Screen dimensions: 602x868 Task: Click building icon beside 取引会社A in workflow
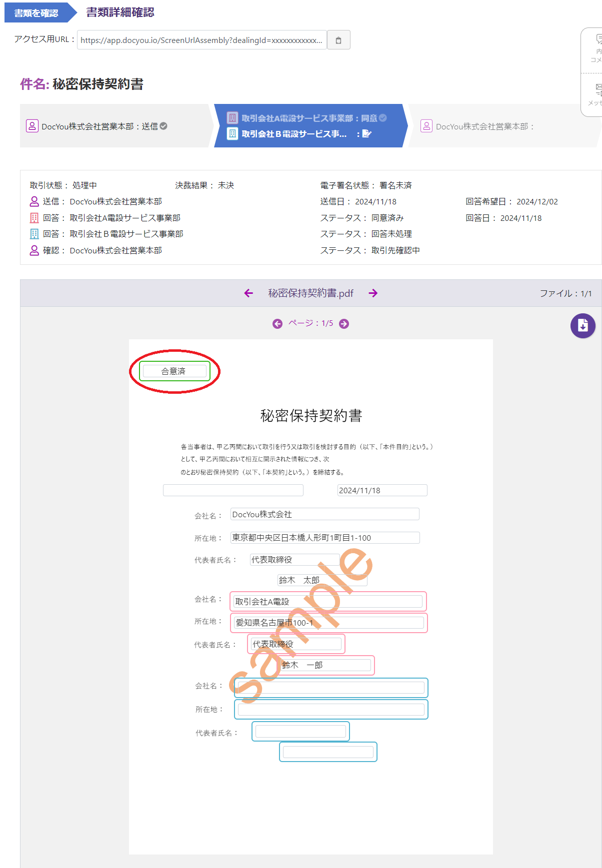coord(232,118)
